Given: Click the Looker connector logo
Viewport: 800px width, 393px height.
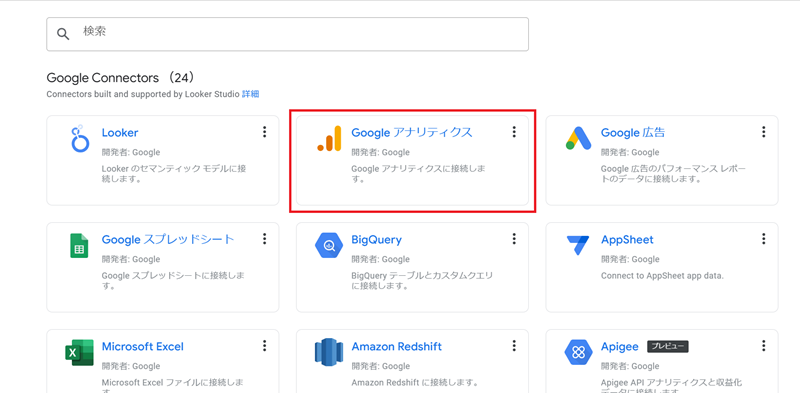Looking at the screenshot, I should pyautogui.click(x=80, y=138).
